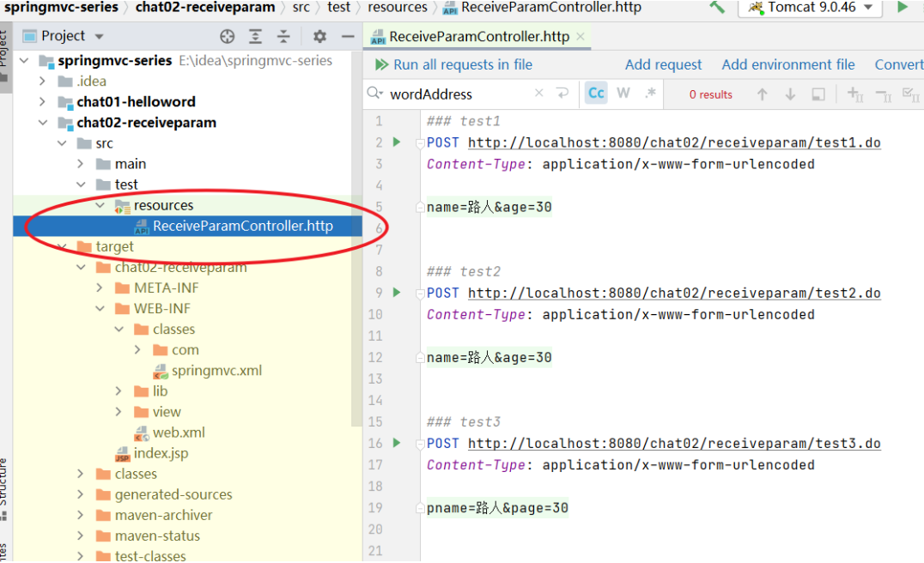Toggle Words (W) option in search bar
The height and width of the screenshot is (563, 924).
click(623, 94)
